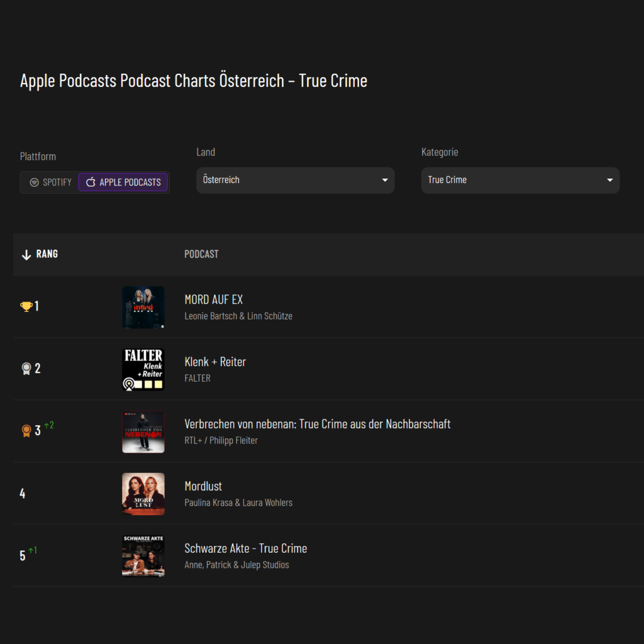Click Paulina Krasa & Laura Wohlers text

tap(238, 502)
